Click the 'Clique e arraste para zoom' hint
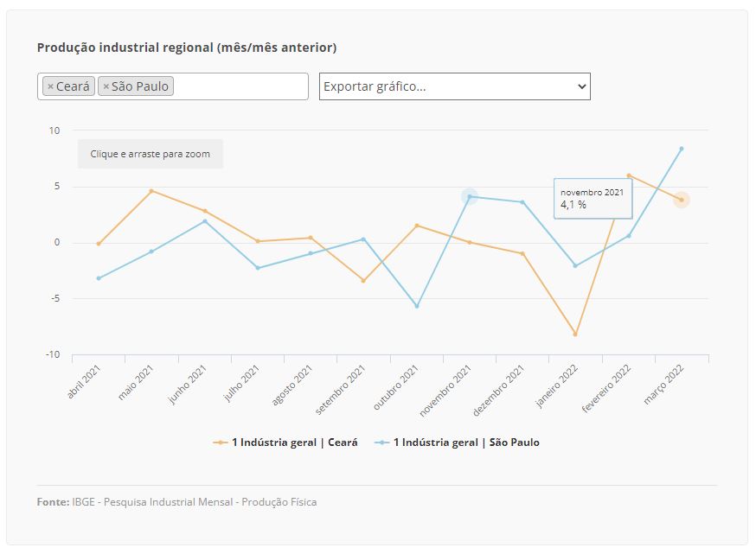The height and width of the screenshot is (554, 756). coord(150,154)
